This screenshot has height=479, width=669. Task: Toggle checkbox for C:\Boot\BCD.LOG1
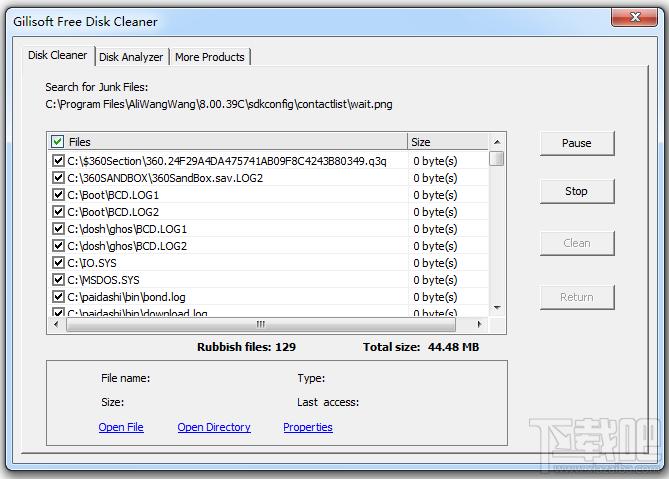[58, 195]
